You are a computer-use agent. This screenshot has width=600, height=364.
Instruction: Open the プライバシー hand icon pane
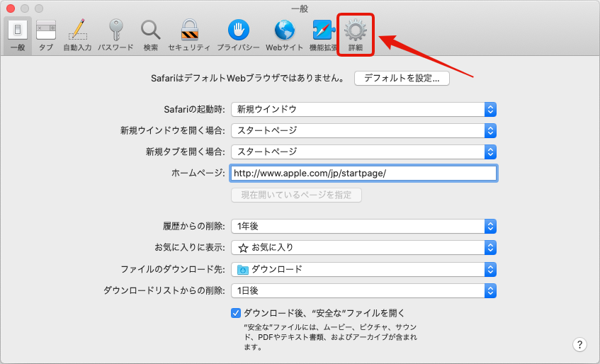(238, 35)
